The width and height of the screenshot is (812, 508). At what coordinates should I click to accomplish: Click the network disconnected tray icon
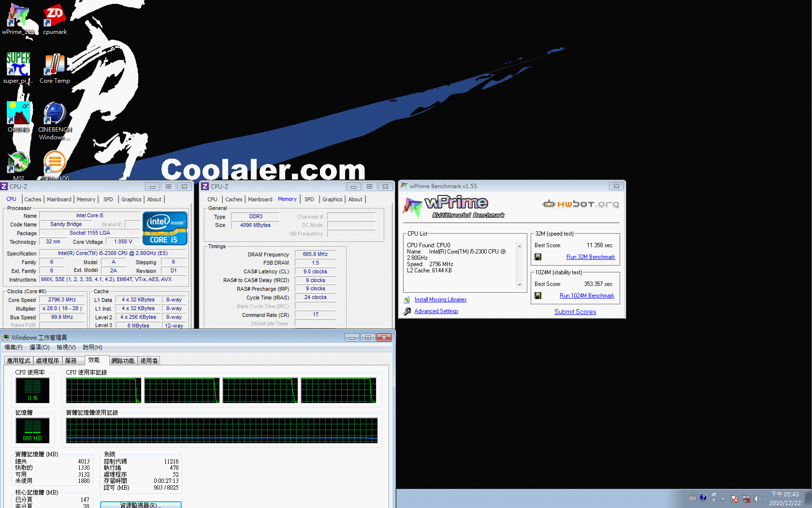point(746,498)
